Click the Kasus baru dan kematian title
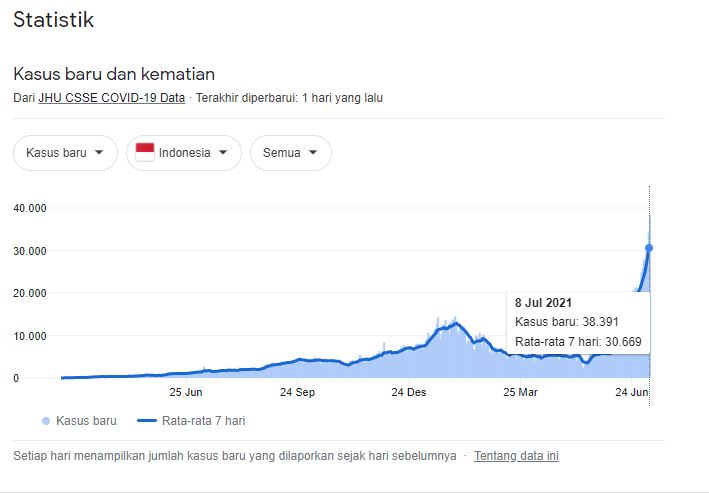 pos(113,74)
